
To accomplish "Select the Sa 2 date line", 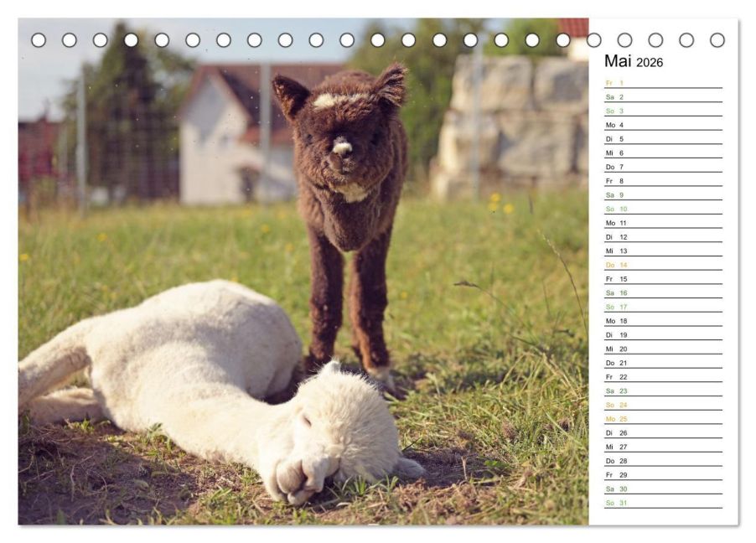I will (x=662, y=97).
